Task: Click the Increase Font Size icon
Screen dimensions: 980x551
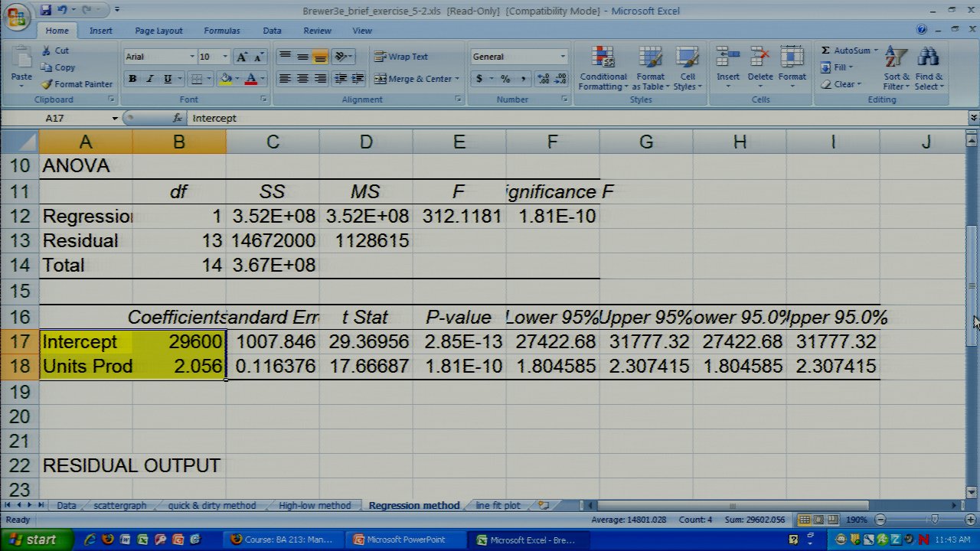Action: coord(242,57)
